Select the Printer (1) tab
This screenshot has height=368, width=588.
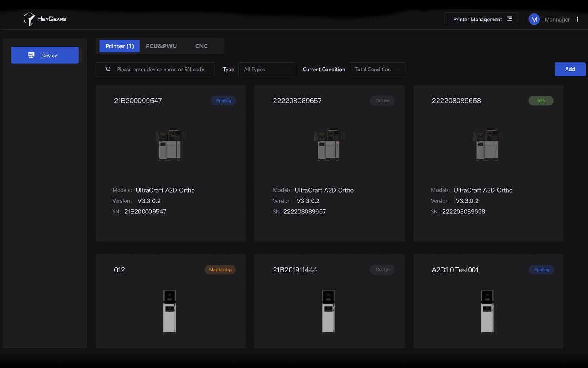point(119,46)
